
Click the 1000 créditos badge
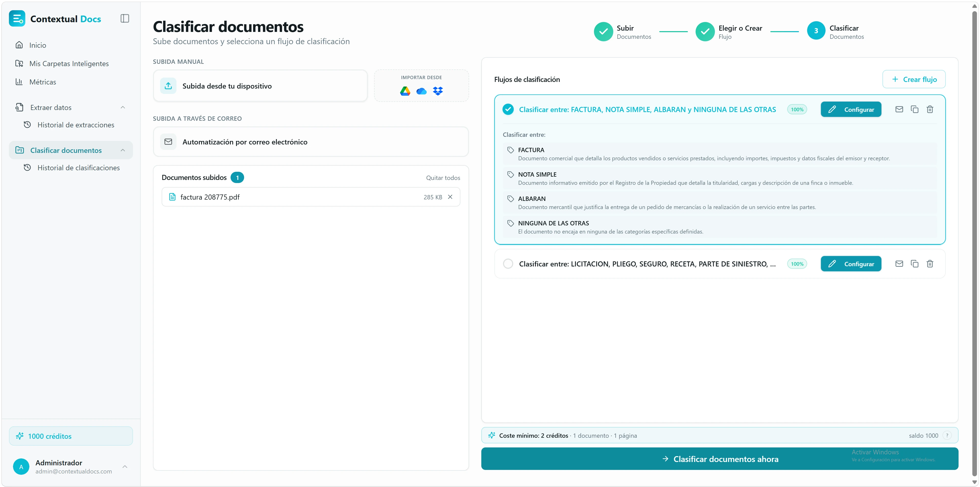[71, 436]
